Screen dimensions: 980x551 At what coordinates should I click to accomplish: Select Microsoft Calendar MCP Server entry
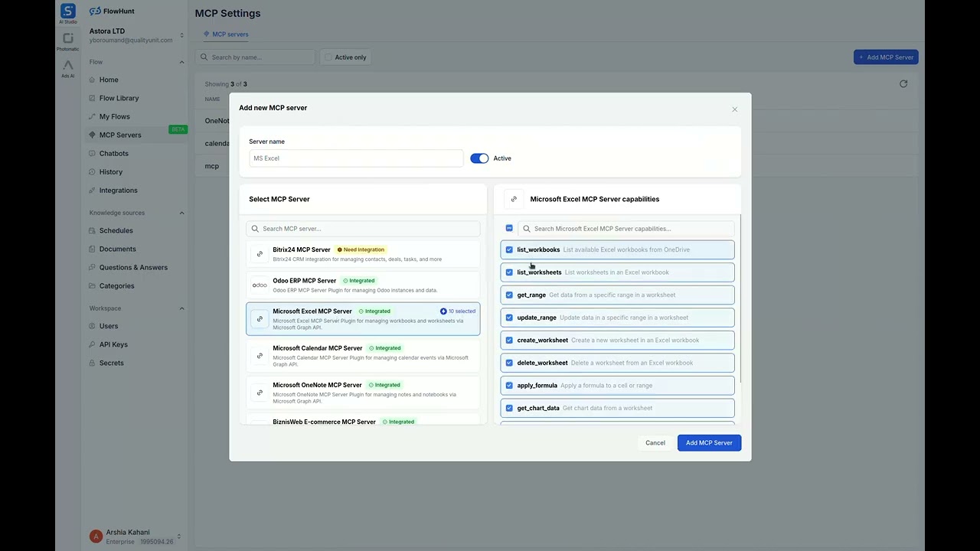[x=363, y=357]
